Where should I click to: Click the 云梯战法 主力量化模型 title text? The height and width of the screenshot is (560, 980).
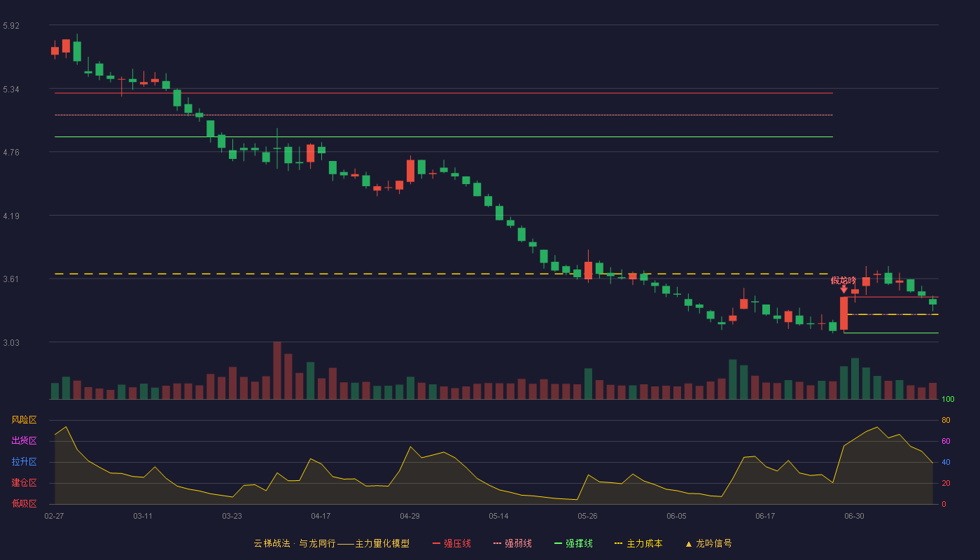point(331,543)
